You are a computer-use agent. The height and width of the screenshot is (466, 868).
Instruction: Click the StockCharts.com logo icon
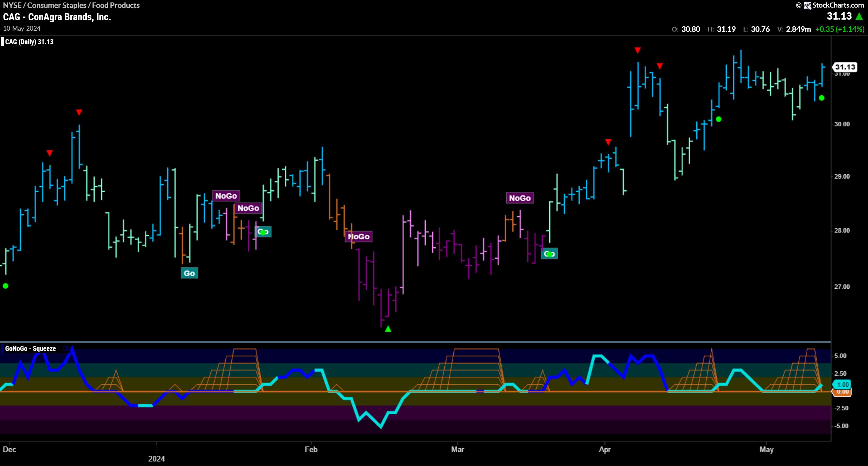pos(808,6)
